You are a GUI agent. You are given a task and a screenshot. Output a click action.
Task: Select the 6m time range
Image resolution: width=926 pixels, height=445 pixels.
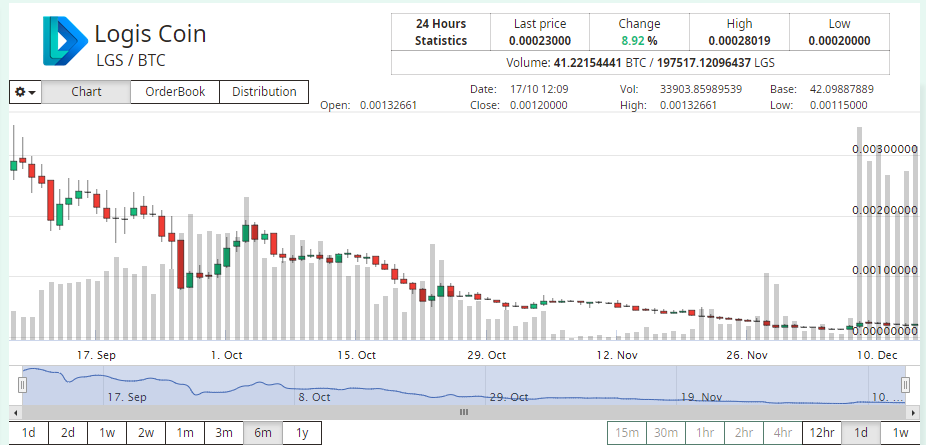pyautogui.click(x=263, y=433)
